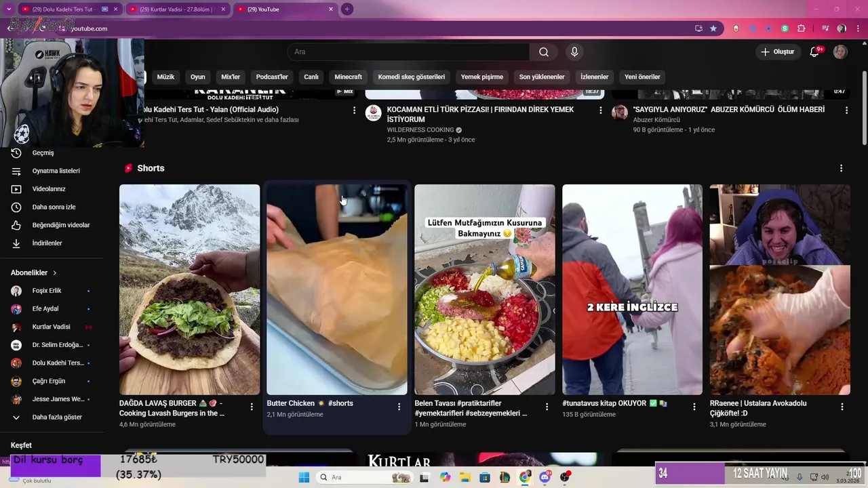
Task: Select the Mix'ler filter chip
Action: (x=231, y=77)
